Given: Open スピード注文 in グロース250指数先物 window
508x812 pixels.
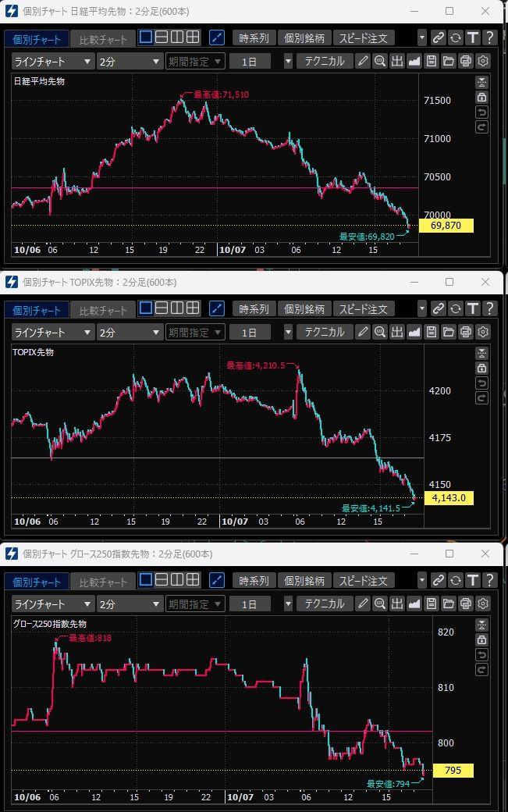Looking at the screenshot, I should pyautogui.click(x=363, y=581).
